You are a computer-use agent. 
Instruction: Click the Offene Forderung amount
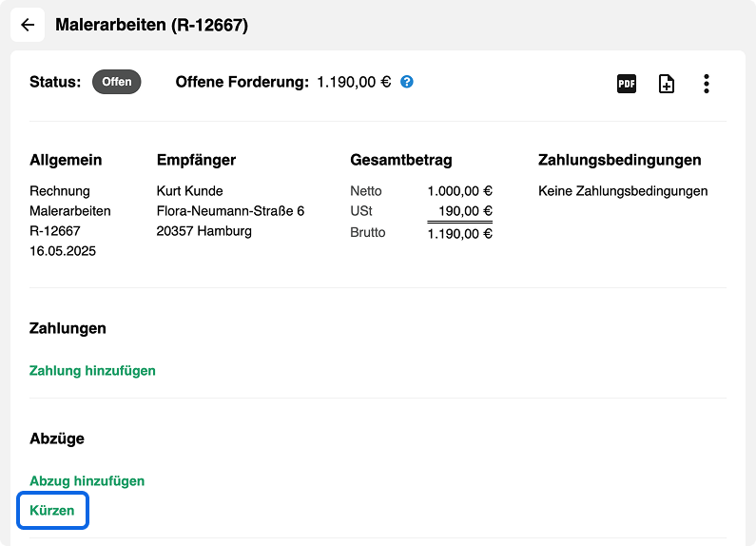click(354, 82)
